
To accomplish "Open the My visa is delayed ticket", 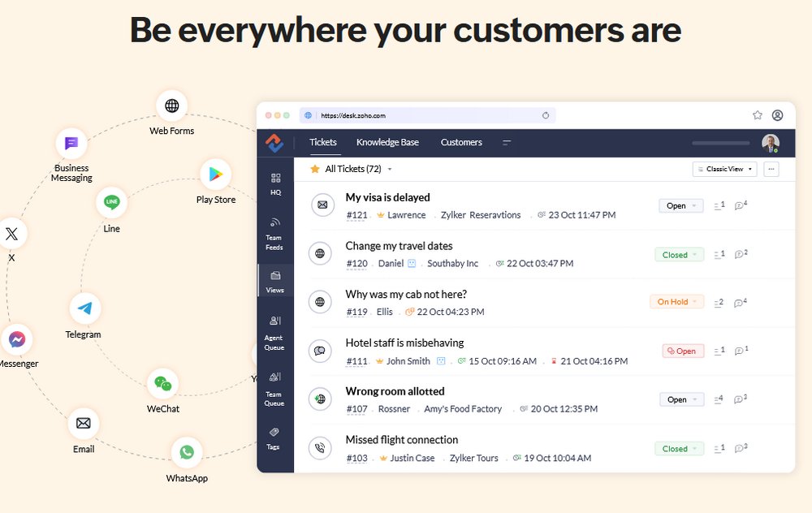I will (x=388, y=197).
